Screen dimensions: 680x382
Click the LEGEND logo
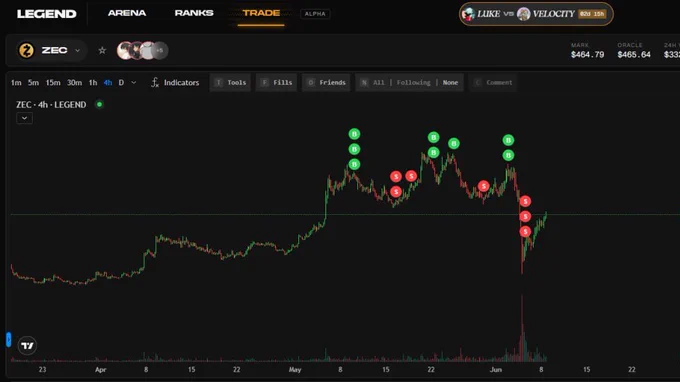click(x=46, y=14)
